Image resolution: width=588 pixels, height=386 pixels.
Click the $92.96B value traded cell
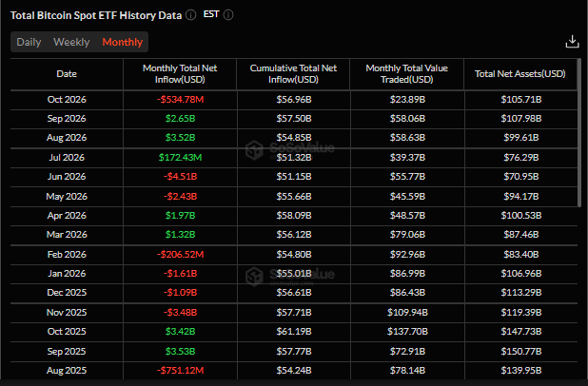pyautogui.click(x=407, y=255)
